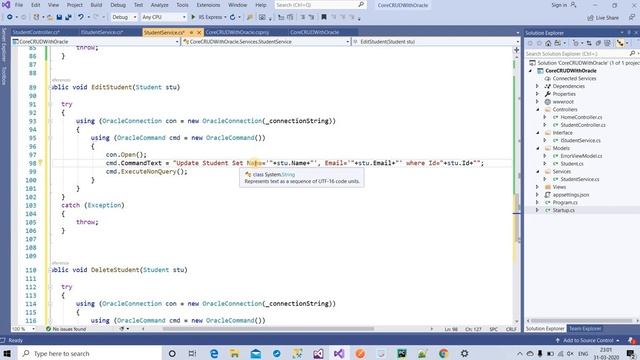Open the Visual Studio taskbar icon
The height and width of the screenshot is (360, 640).
click(x=339, y=353)
